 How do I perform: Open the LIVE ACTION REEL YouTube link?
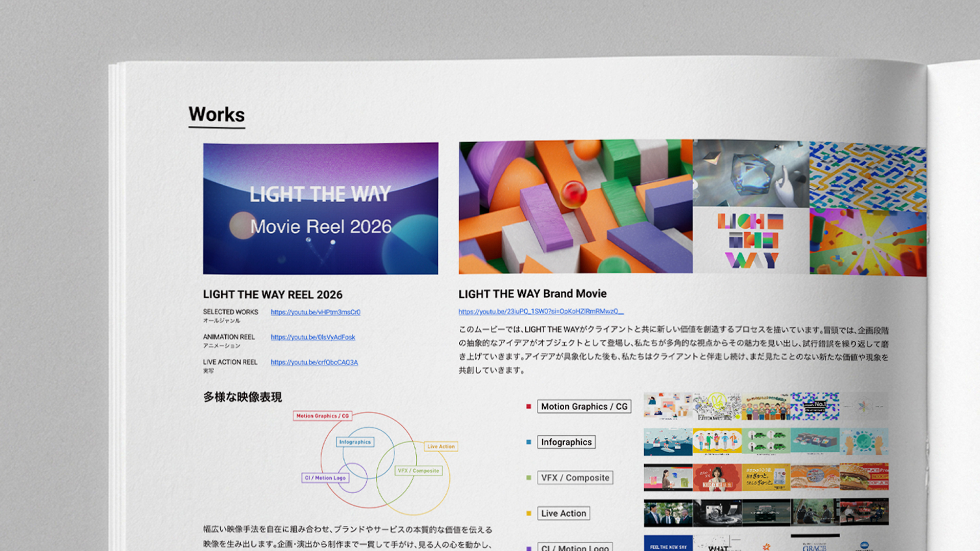(314, 362)
